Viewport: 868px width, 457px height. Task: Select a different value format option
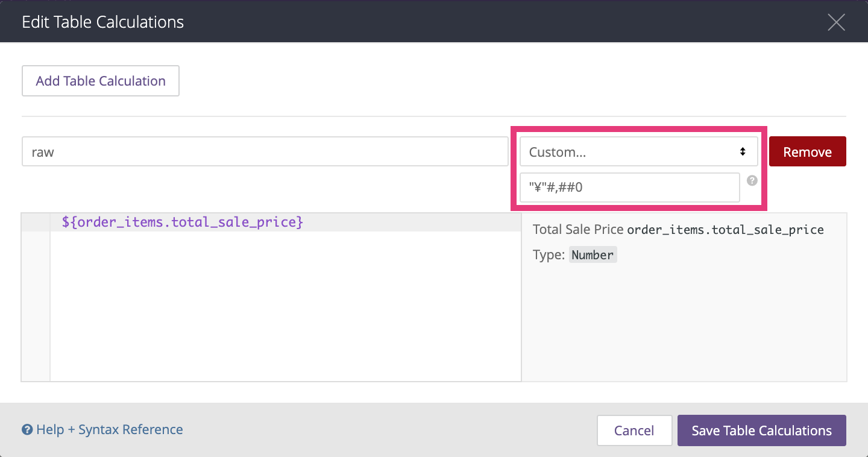point(638,151)
